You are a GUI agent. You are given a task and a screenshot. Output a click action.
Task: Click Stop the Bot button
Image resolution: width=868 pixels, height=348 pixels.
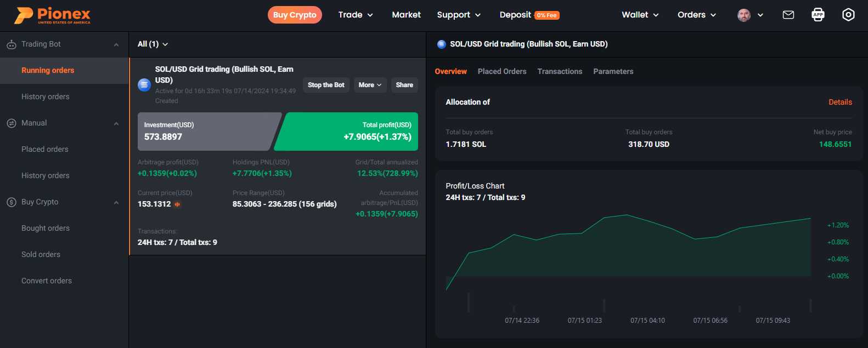click(x=326, y=85)
